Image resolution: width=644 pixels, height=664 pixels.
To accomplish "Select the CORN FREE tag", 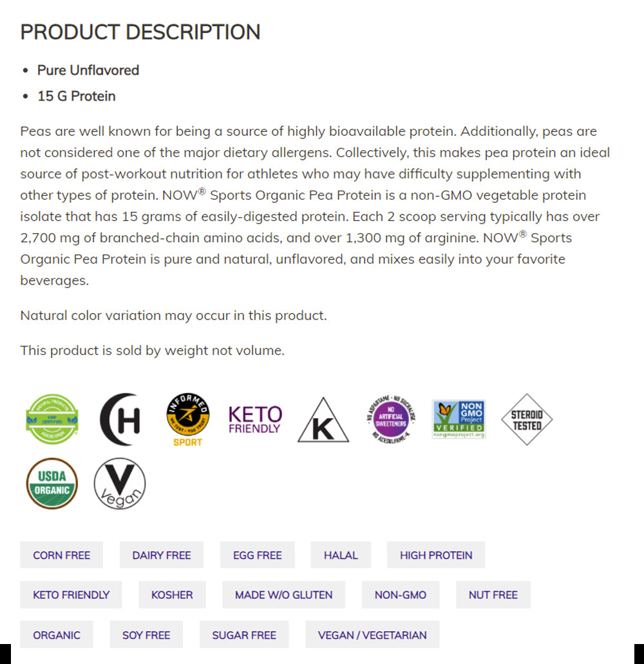I will point(62,555).
